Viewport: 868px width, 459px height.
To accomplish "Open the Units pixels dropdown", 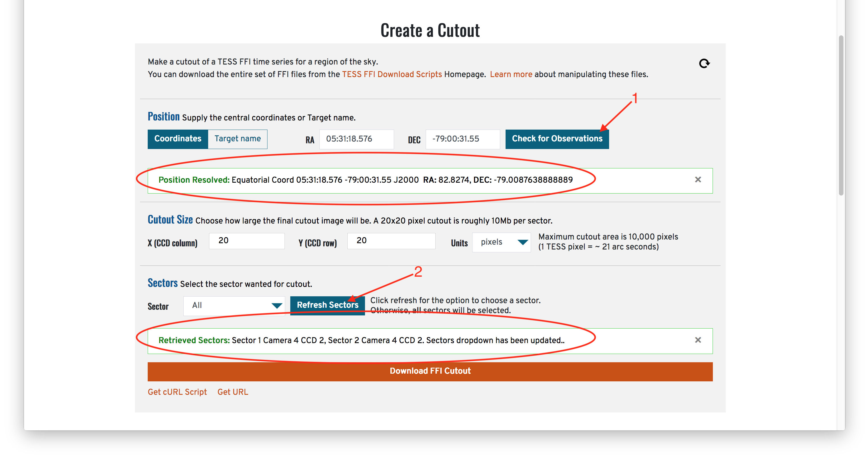I will click(501, 242).
